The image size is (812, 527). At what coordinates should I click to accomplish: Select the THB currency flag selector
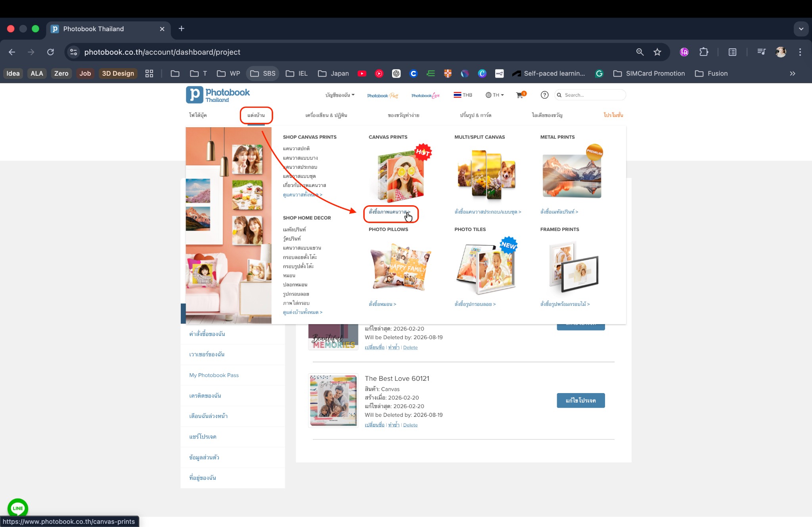pos(463,95)
